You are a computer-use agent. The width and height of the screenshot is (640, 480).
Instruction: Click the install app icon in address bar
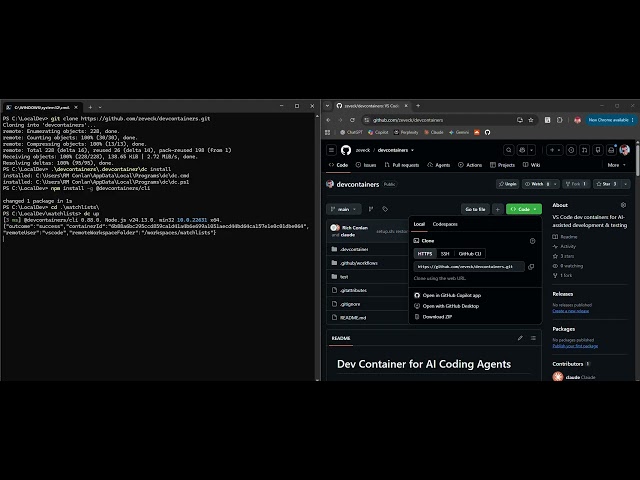tap(520, 120)
